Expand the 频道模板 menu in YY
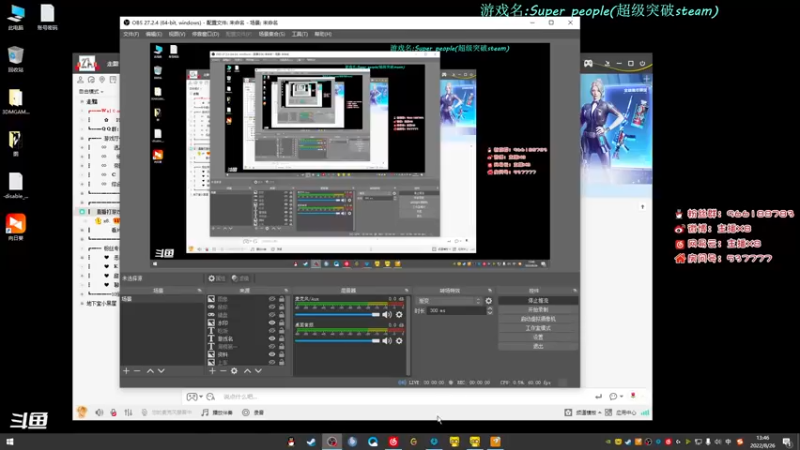This screenshot has width=800, height=450. click(588, 412)
